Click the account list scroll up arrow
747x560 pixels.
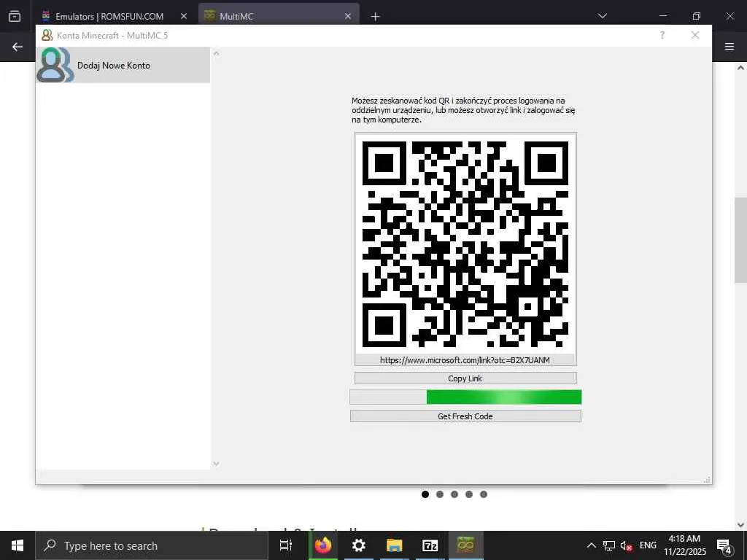[216, 53]
